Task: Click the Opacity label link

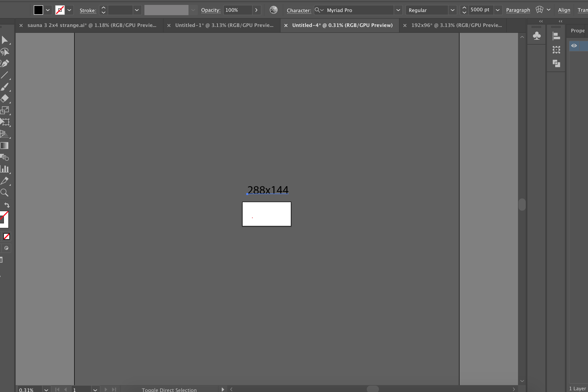Action: (211, 10)
